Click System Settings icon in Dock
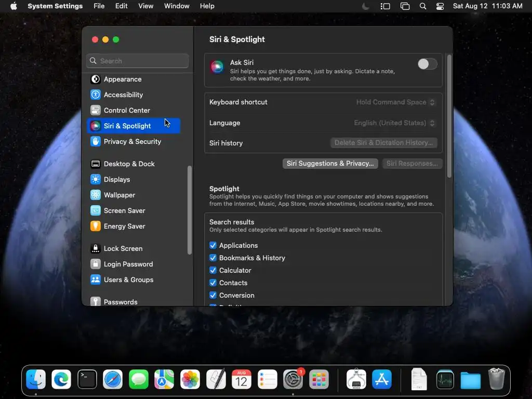 tap(293, 379)
